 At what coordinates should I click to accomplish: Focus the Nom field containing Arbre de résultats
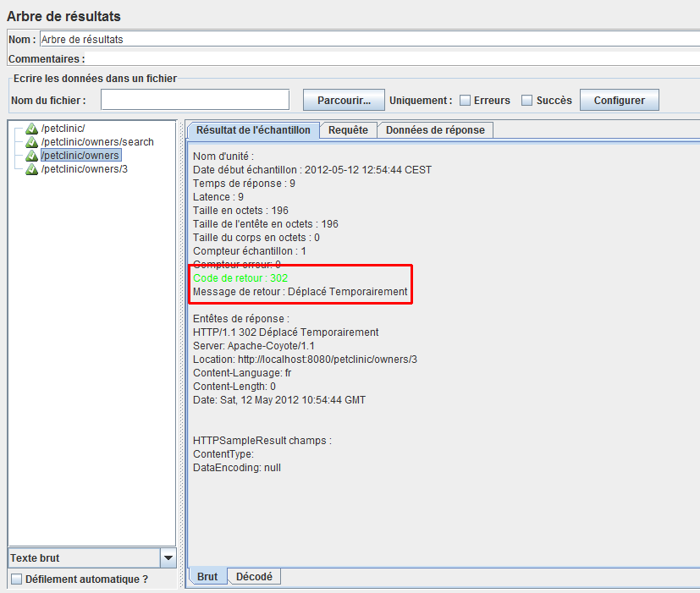coord(369,39)
